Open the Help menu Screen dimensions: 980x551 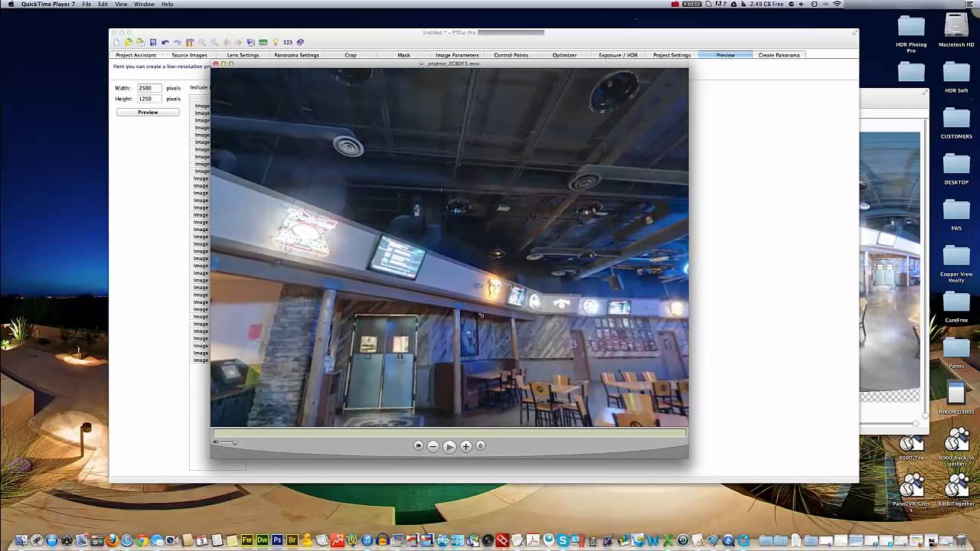167,5
